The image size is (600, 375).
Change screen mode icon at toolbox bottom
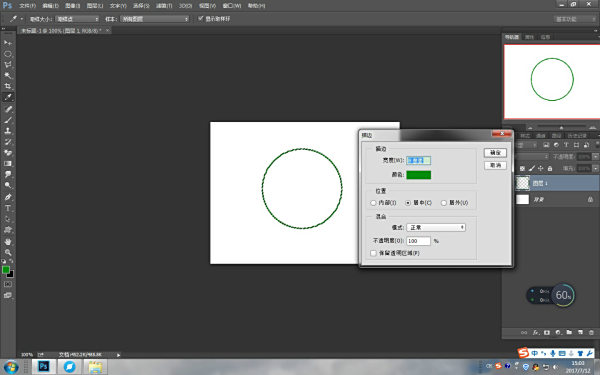click(8, 295)
